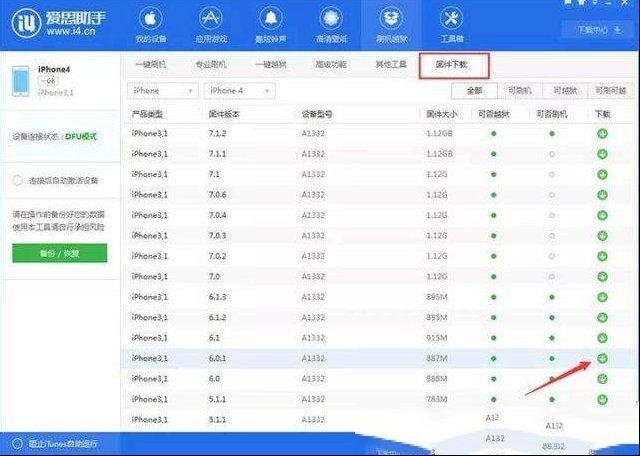Viewport: 640px width, 456px height.
Task: Open the 酷炫铃声 ringtones section
Action: click(x=271, y=24)
